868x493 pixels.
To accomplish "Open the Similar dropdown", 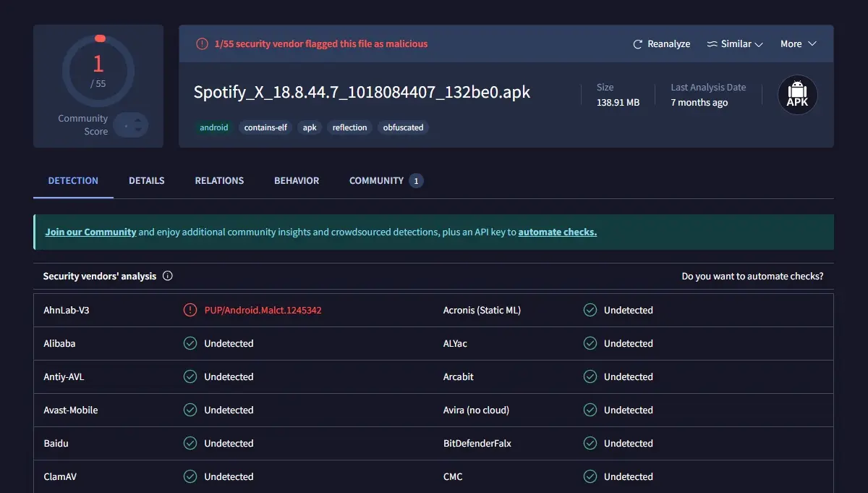I will click(735, 43).
